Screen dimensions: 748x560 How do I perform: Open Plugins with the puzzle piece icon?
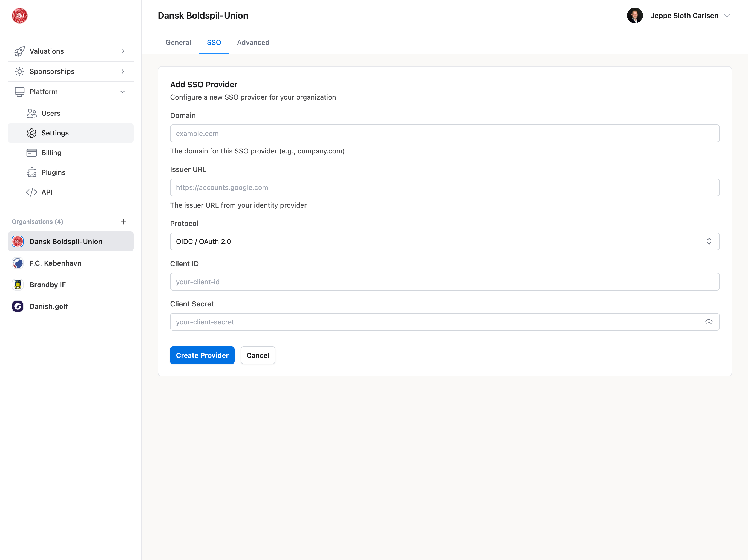pos(31,172)
